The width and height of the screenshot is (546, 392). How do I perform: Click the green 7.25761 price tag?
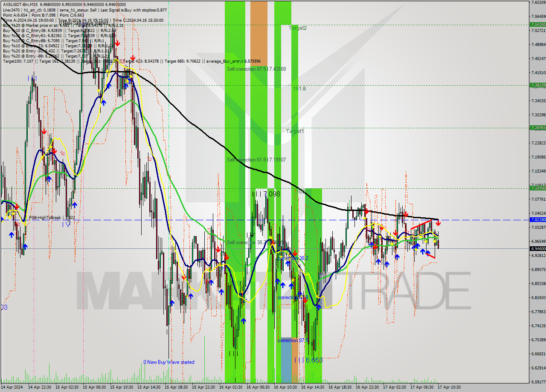point(537,127)
